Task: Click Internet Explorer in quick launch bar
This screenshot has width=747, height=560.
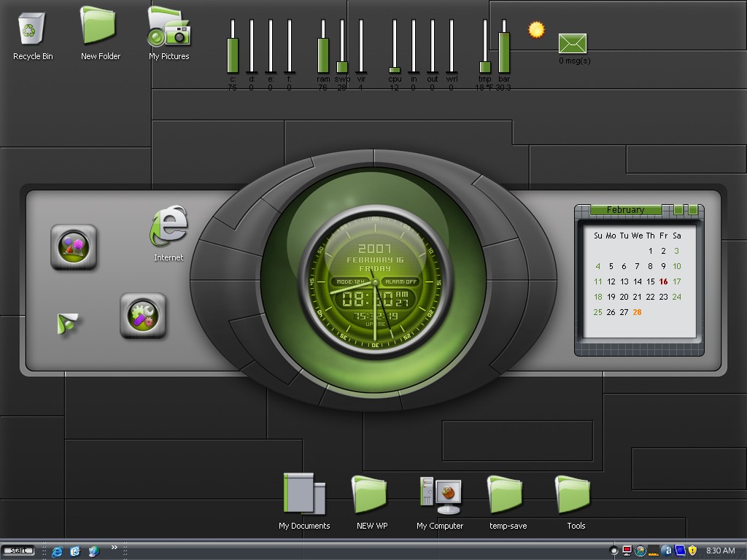Action: click(x=57, y=551)
